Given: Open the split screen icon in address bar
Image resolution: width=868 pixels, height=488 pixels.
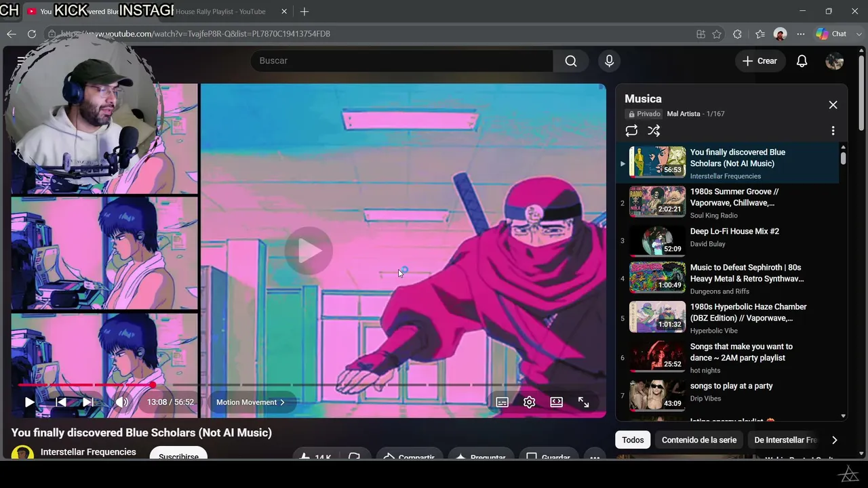Looking at the screenshot, I should click(701, 34).
